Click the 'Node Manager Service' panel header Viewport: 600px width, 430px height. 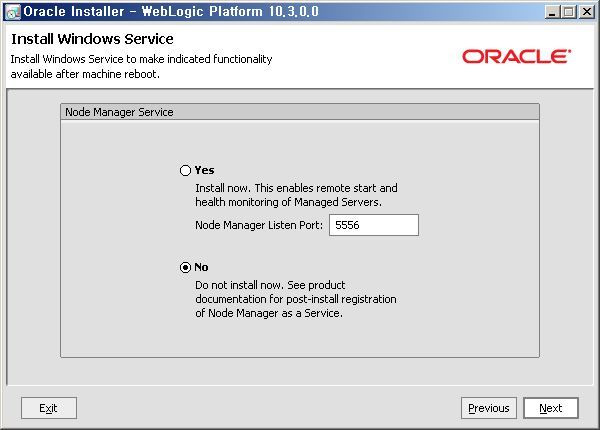tap(300, 112)
